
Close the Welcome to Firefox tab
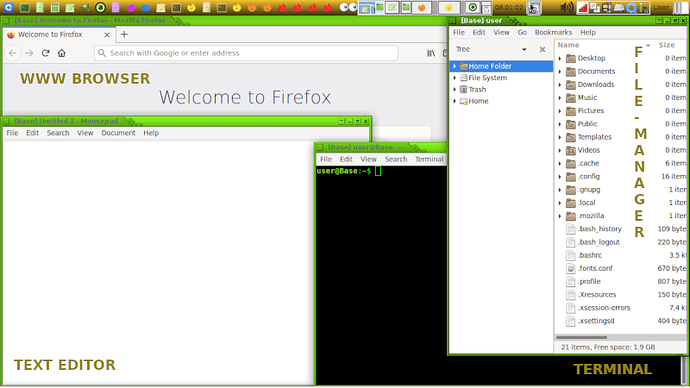[107, 34]
